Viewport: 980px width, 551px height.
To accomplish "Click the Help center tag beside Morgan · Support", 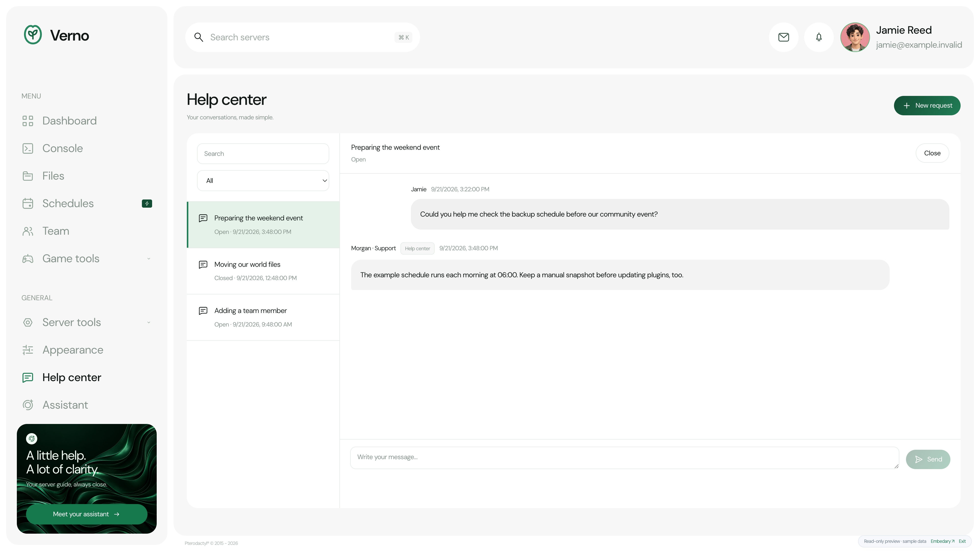I will [417, 248].
